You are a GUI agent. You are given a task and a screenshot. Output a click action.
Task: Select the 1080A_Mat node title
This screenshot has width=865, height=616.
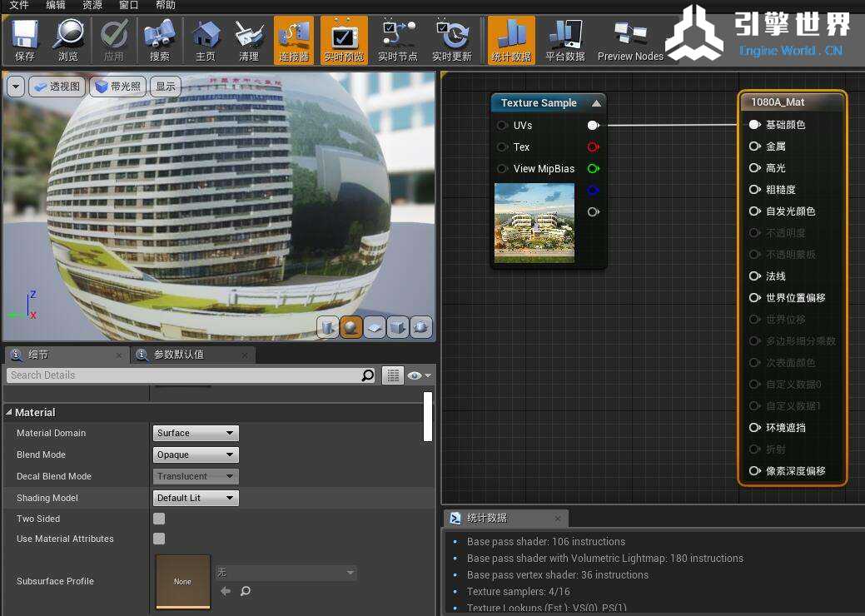point(778,102)
